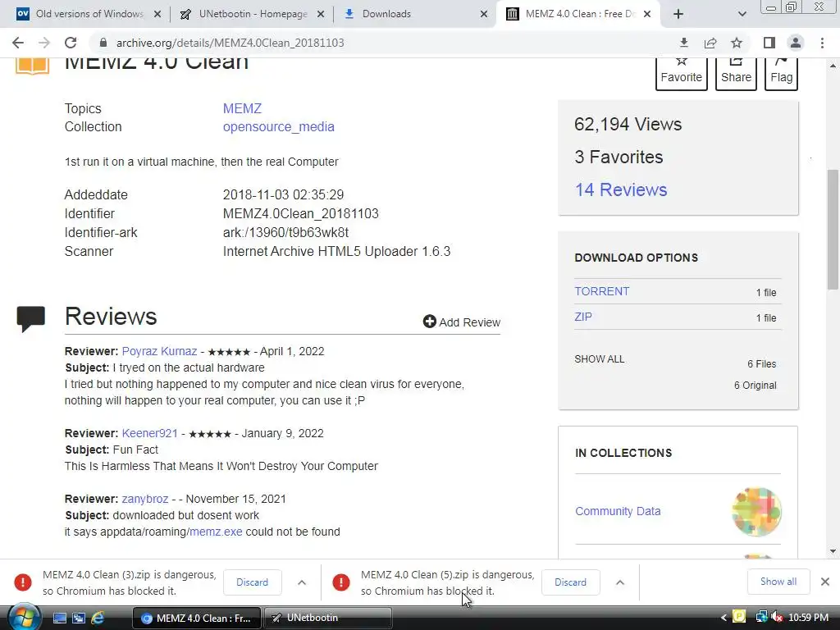840x630 pixels.
Task: Click the address bar URL
Action: click(x=231, y=43)
